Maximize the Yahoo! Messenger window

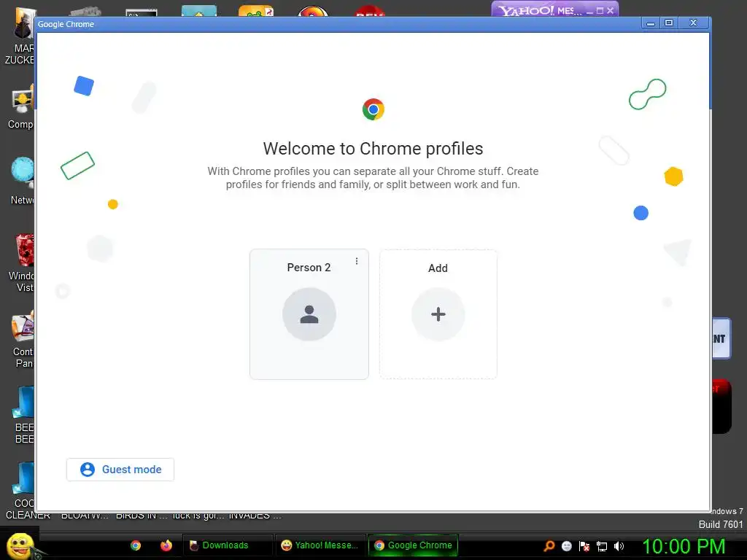pos(600,10)
